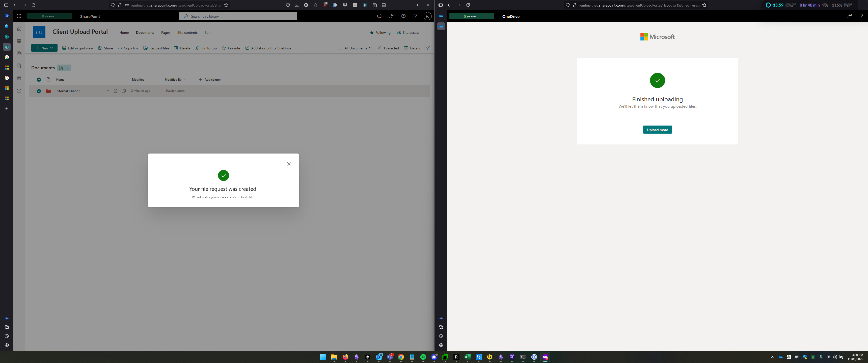Reload the OneDrive page in right browser
The image size is (868, 363).
tap(468, 5)
